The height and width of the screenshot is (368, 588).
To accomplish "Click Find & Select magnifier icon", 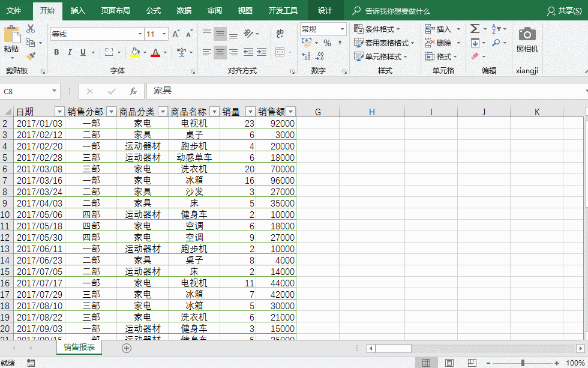I will 496,43.
